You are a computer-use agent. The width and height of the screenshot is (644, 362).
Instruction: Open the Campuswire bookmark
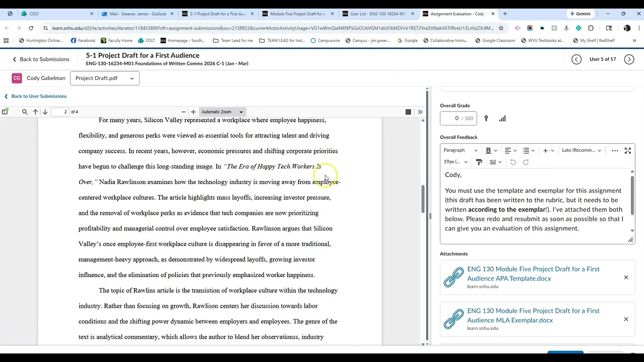(x=325, y=40)
